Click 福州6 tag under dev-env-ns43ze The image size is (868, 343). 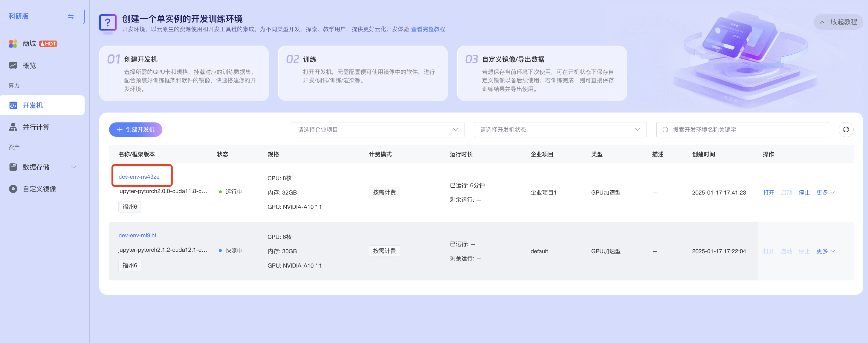click(x=130, y=207)
